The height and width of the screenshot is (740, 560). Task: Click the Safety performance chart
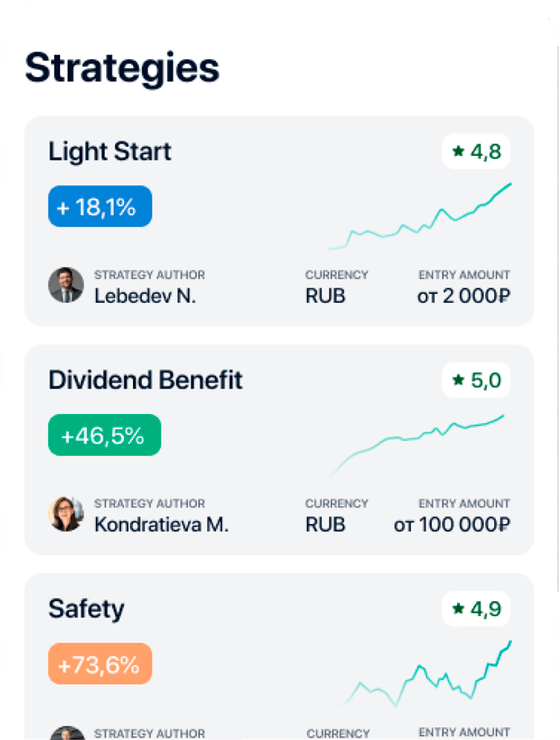coord(424,675)
